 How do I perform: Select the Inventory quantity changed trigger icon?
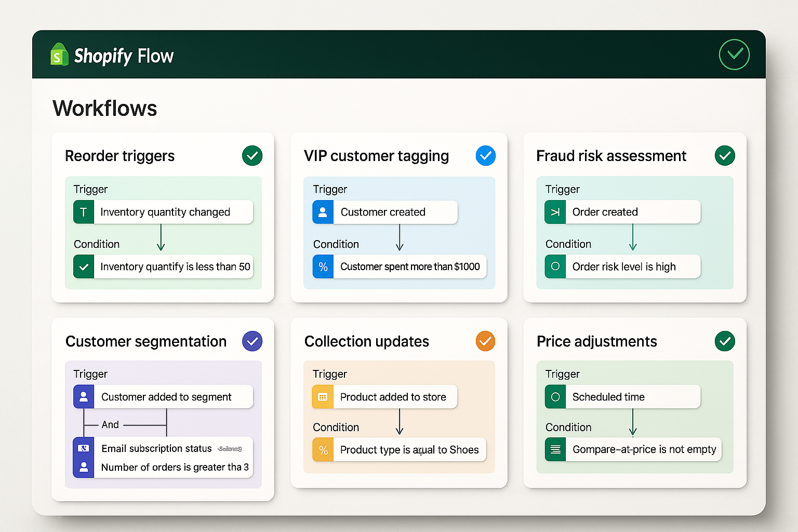84,212
